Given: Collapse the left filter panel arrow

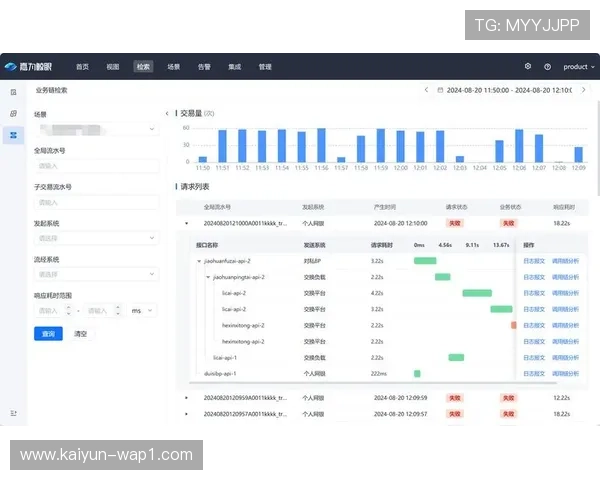Looking at the screenshot, I should [x=167, y=114].
